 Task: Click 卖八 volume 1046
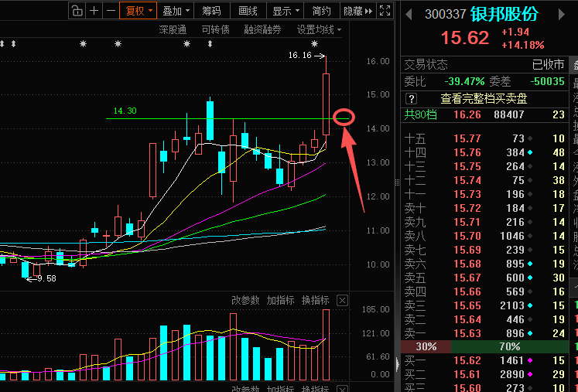point(512,236)
